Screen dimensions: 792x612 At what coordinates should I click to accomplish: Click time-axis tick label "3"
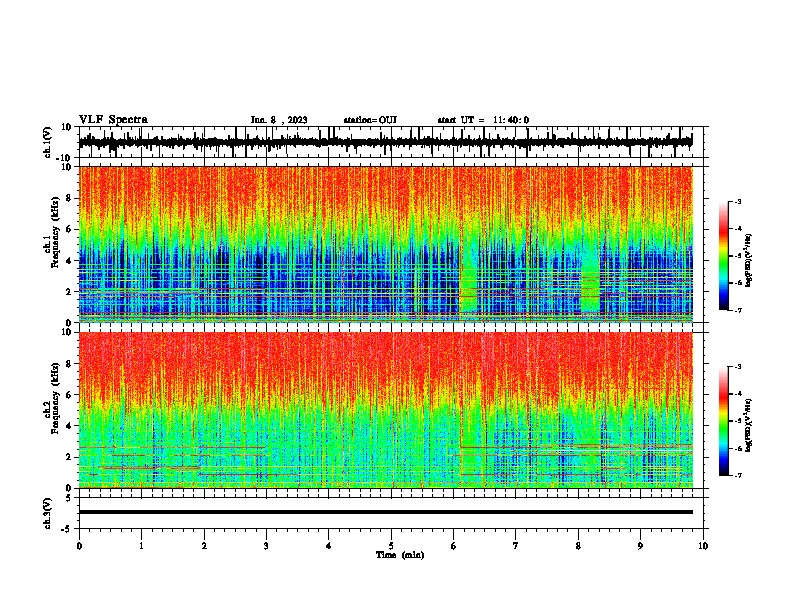point(266,546)
